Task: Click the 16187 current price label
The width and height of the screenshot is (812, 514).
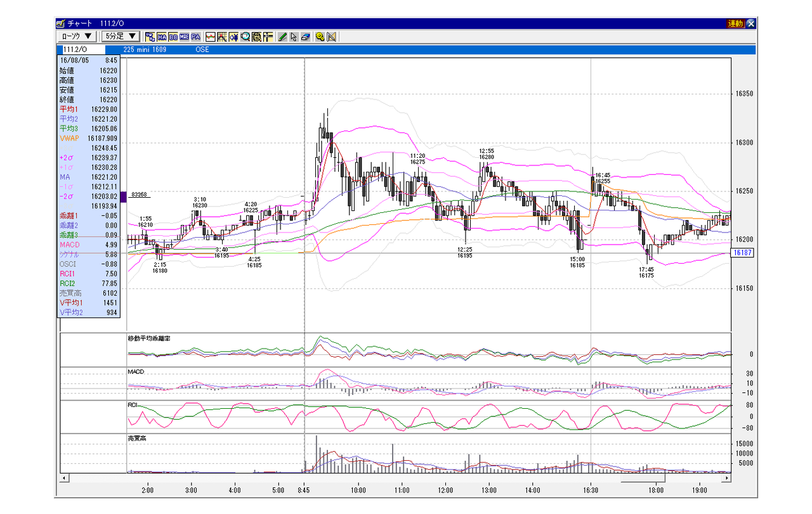Action: 742,253
